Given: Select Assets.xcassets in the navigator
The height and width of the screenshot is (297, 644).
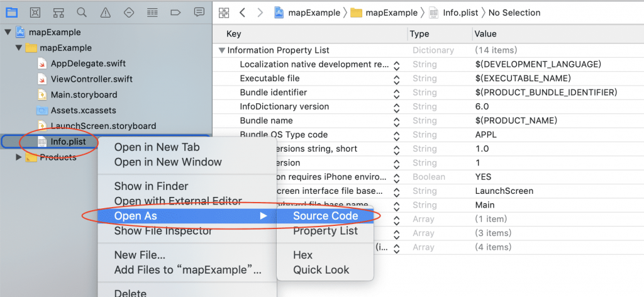Looking at the screenshot, I should click(84, 110).
